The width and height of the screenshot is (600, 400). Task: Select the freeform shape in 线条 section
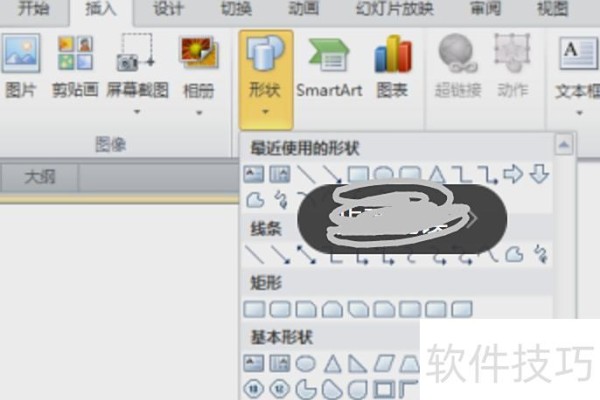pos(515,254)
